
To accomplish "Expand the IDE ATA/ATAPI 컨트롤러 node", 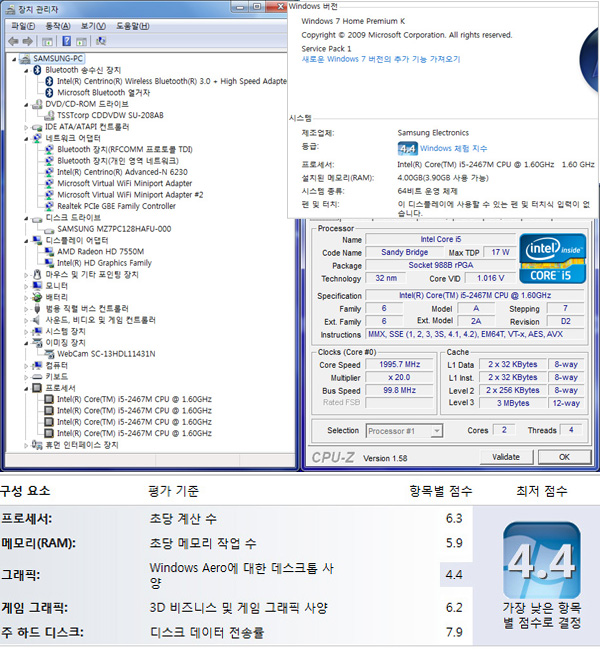I will pos(26,127).
